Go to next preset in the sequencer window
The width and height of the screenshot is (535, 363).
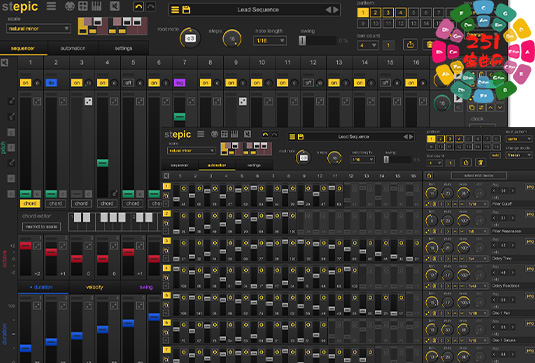[336, 10]
